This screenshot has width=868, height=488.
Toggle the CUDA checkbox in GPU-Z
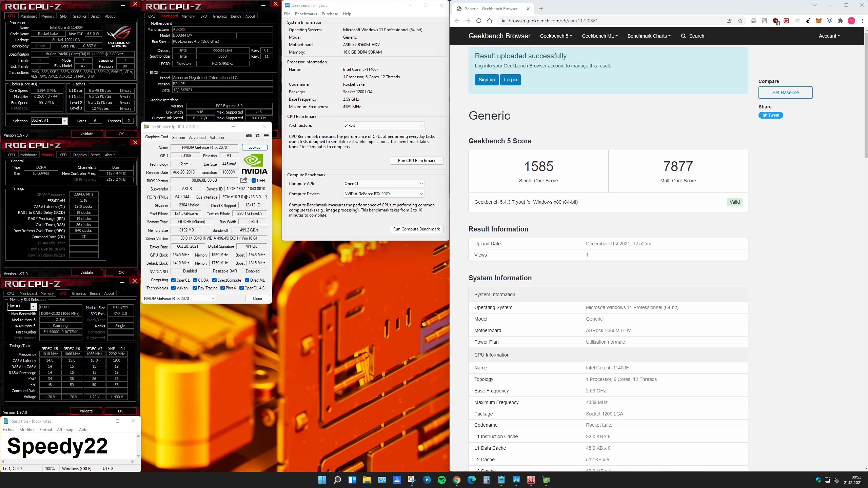coord(195,280)
